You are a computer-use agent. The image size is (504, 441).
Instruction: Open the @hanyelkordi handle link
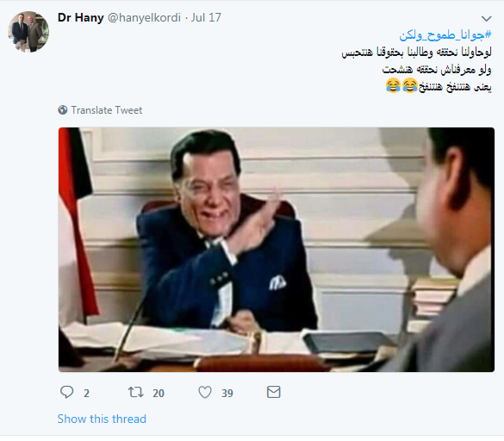[x=144, y=17]
